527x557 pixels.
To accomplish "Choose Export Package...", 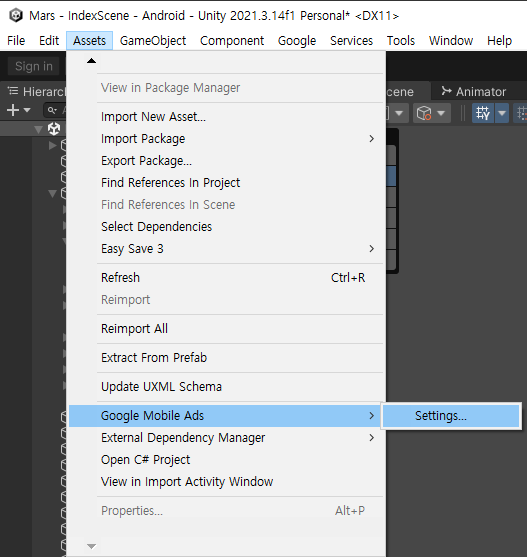I will (226, 161).
